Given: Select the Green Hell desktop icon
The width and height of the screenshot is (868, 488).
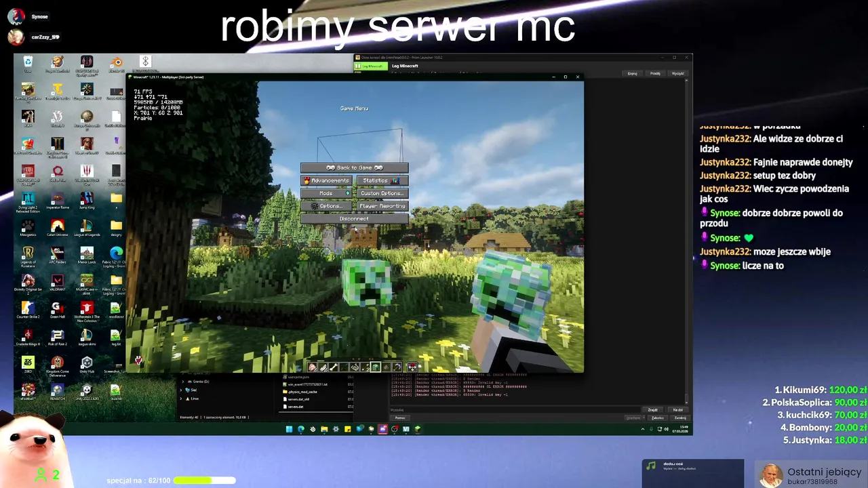Looking at the screenshot, I should pos(57,310).
